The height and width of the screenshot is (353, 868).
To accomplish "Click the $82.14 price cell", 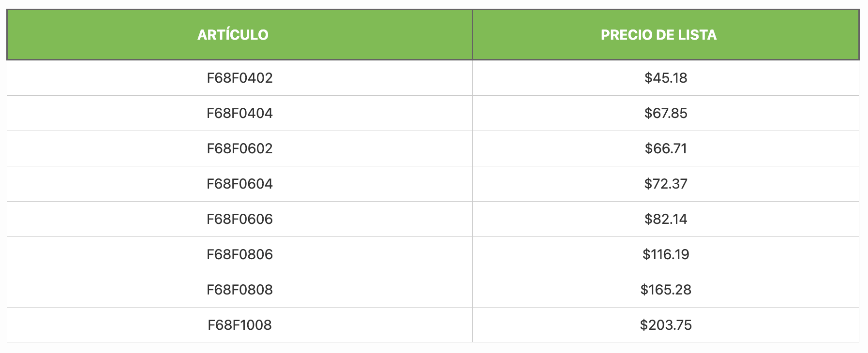I will click(666, 219).
